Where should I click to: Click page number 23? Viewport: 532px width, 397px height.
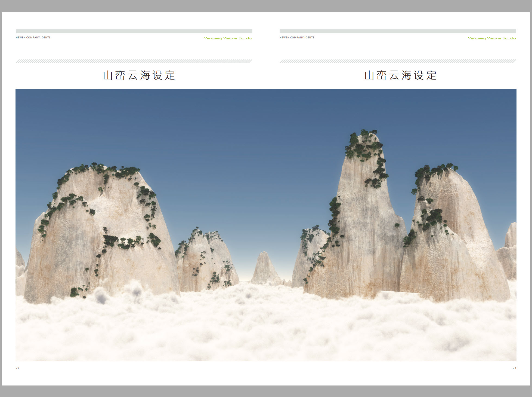[x=514, y=368]
